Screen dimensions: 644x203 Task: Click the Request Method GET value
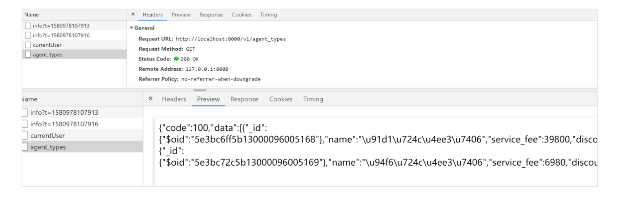190,49
